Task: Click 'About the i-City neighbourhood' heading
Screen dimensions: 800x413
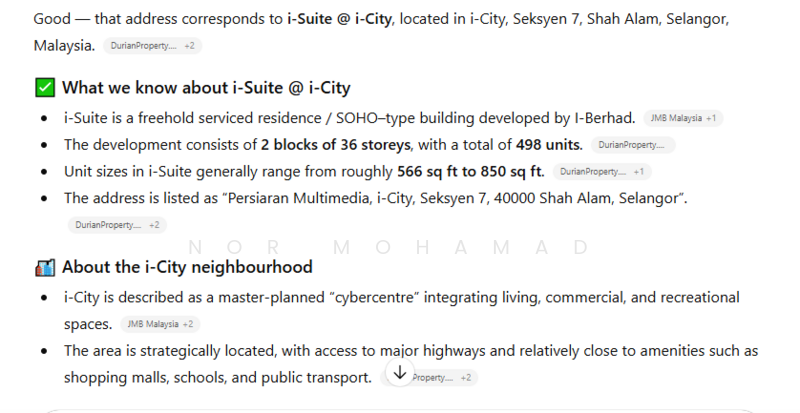Action: tap(187, 267)
